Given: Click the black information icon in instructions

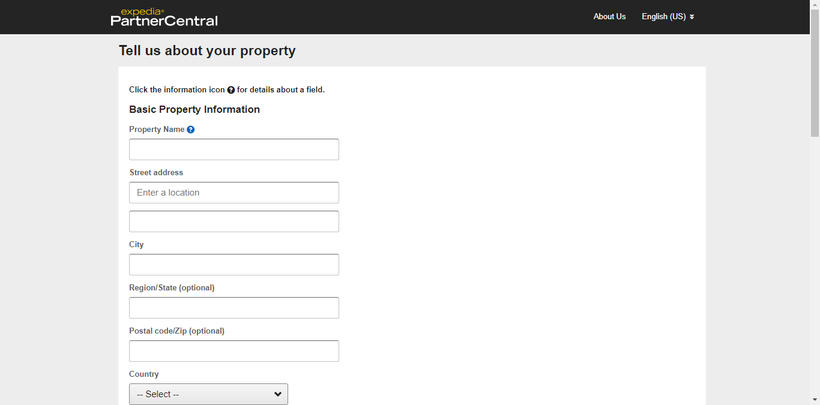Looking at the screenshot, I should 231,90.
